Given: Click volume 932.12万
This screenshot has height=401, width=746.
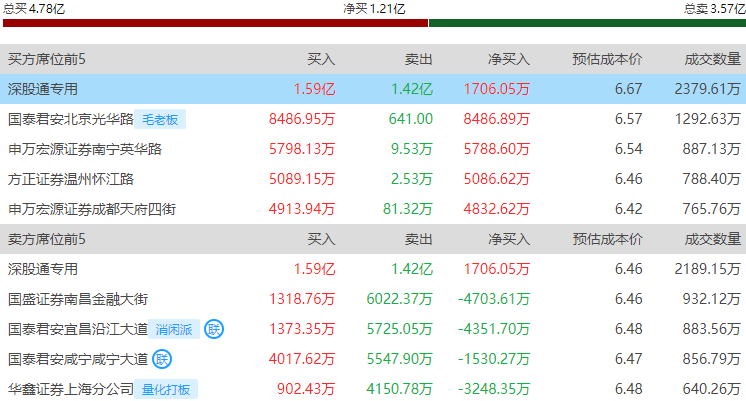Looking at the screenshot, I should coord(712,299).
